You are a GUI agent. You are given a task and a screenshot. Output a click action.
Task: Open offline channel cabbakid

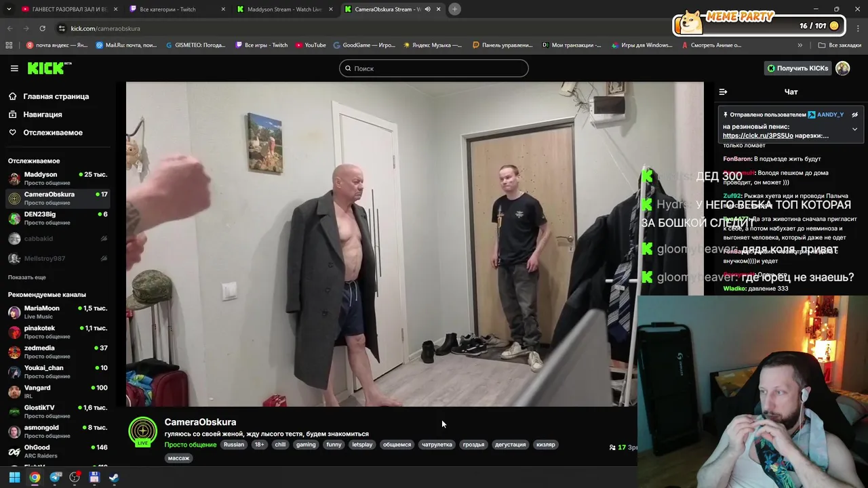point(58,239)
